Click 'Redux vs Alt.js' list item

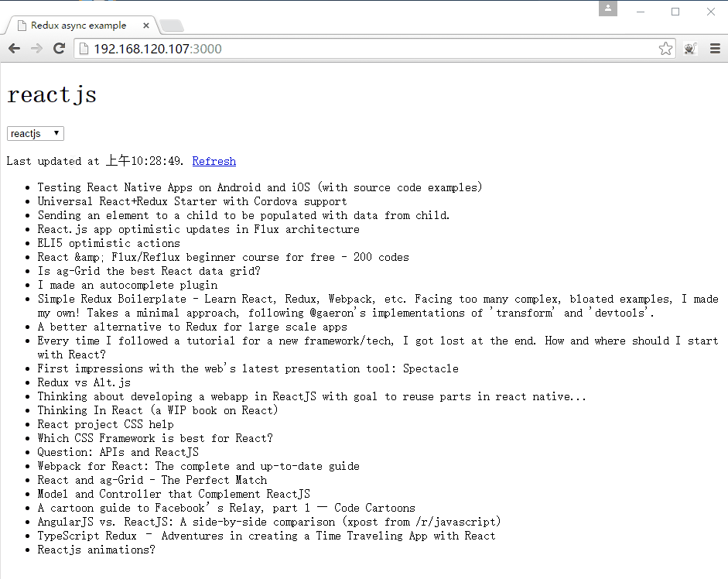[x=84, y=382]
